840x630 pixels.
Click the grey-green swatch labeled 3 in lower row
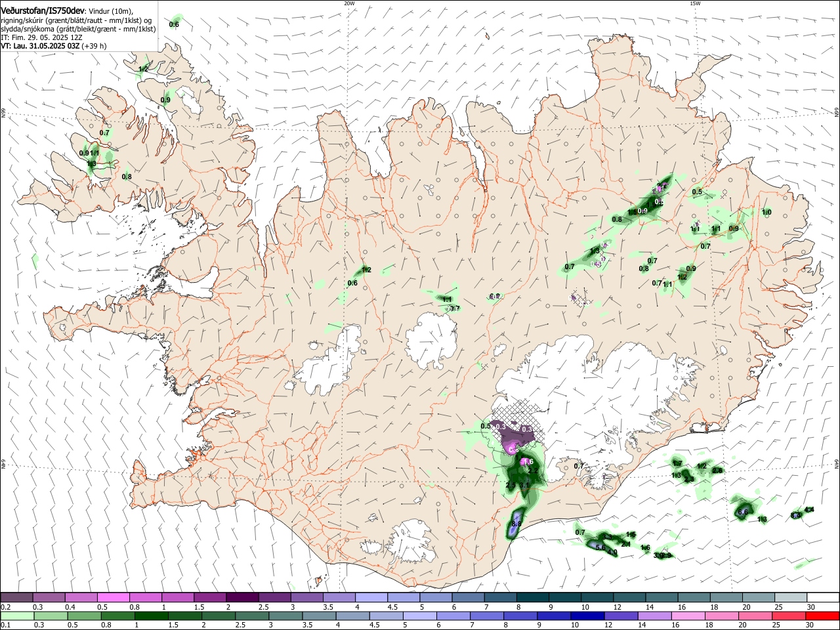point(286,616)
